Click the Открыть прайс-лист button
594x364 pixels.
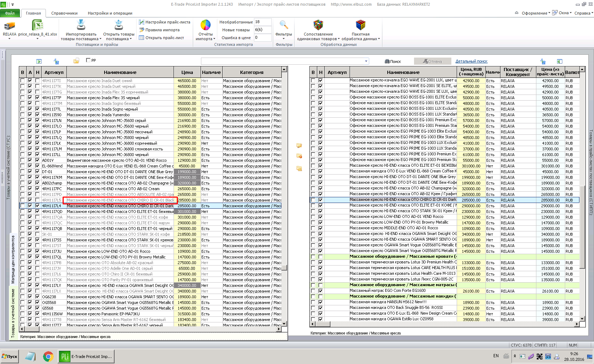pos(161,38)
